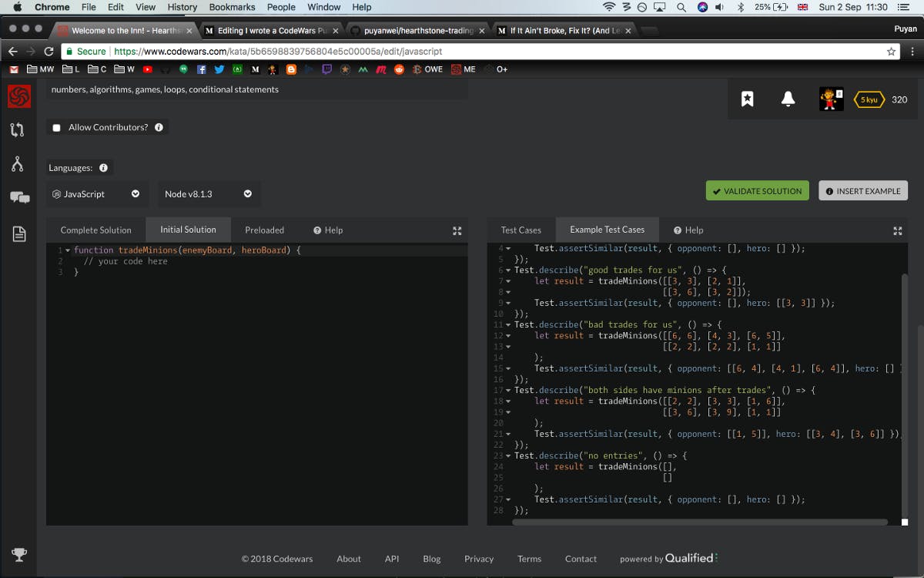Open the Bookmarks menu in the macOS menu bar

click(x=232, y=7)
